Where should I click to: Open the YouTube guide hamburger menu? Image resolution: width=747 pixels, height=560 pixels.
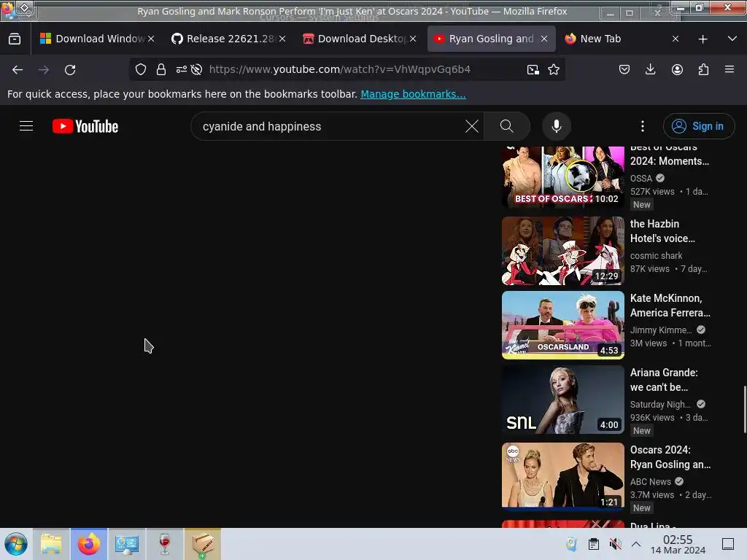(x=26, y=126)
